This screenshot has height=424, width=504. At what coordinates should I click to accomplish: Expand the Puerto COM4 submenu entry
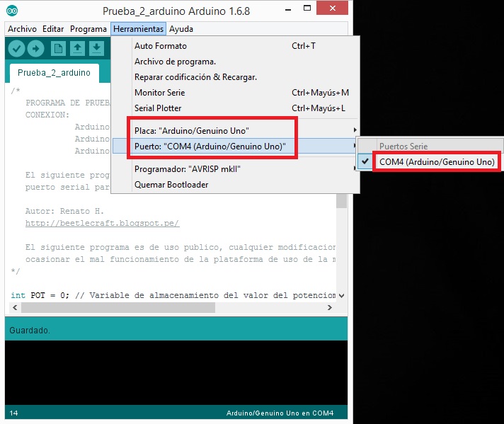click(236, 147)
